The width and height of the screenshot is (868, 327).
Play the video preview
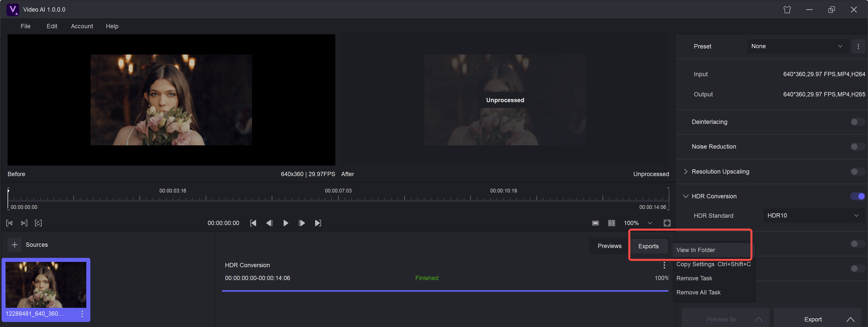click(x=285, y=223)
